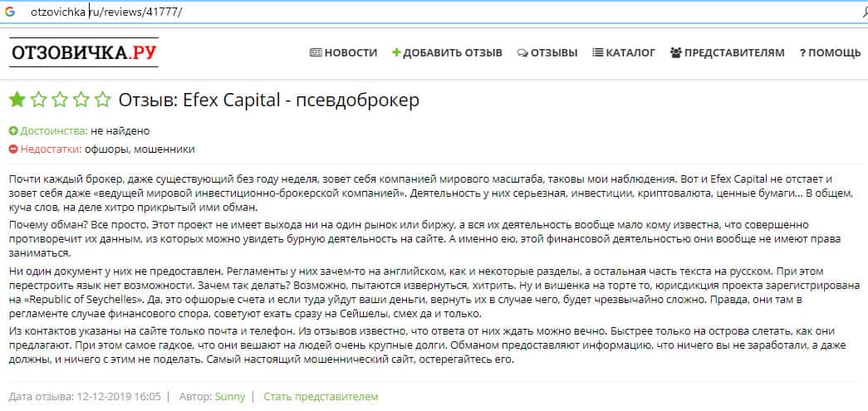Click the fifth empty rating star
868x411 pixels.
[x=102, y=100]
